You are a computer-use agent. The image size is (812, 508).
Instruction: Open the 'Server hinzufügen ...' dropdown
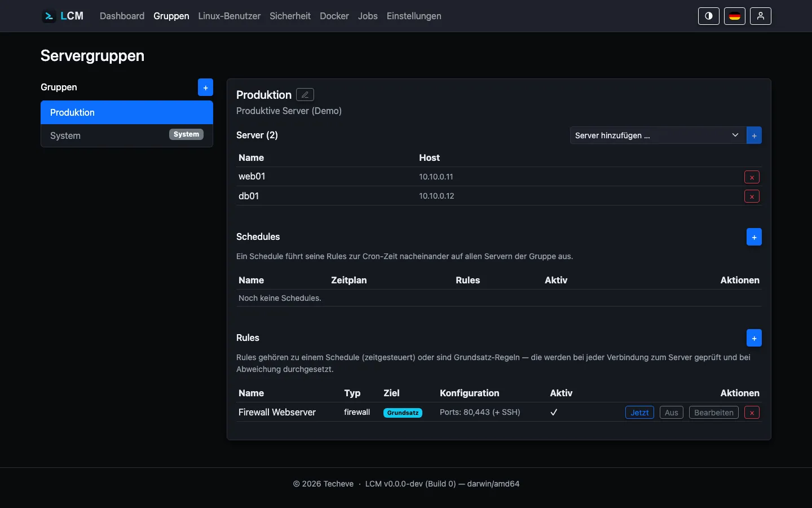[x=658, y=135]
